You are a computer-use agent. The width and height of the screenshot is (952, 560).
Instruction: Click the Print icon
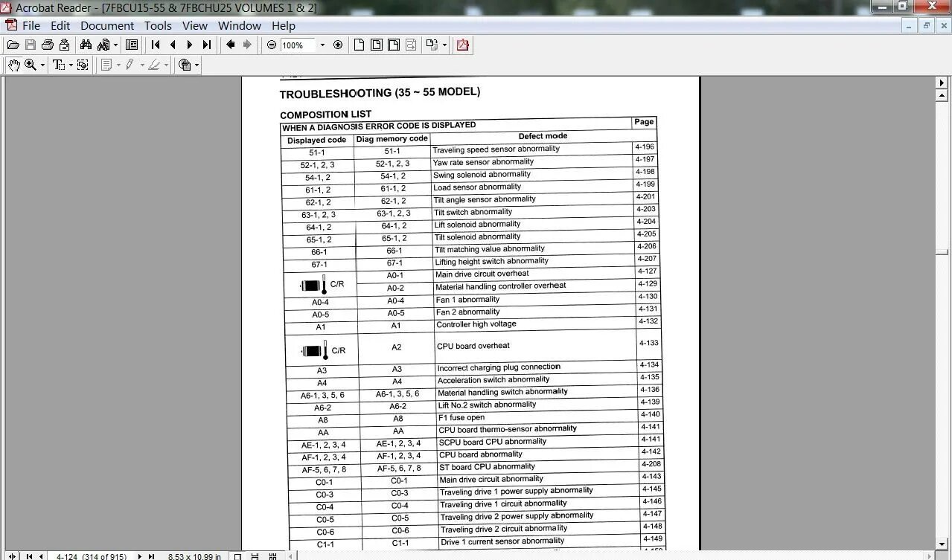[48, 45]
